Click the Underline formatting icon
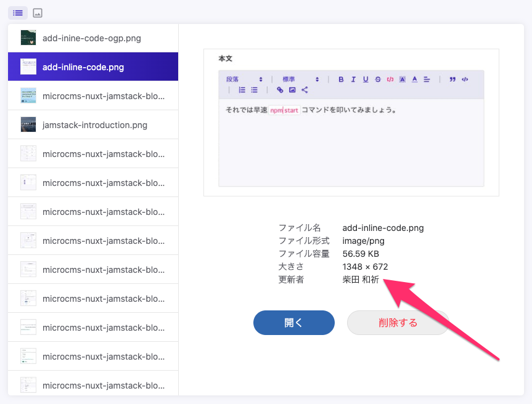The image size is (532, 404). (x=366, y=79)
